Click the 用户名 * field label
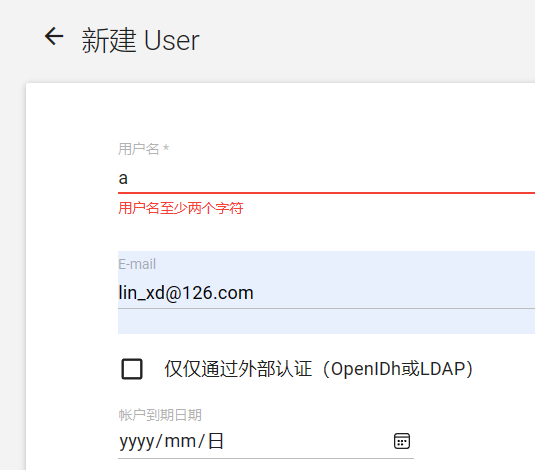The height and width of the screenshot is (470, 535). [144, 149]
